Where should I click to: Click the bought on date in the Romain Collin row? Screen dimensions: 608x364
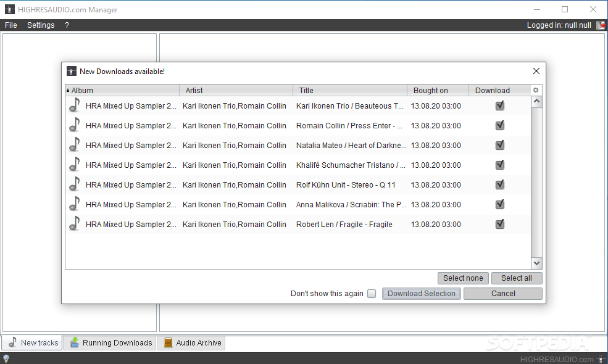tap(436, 126)
